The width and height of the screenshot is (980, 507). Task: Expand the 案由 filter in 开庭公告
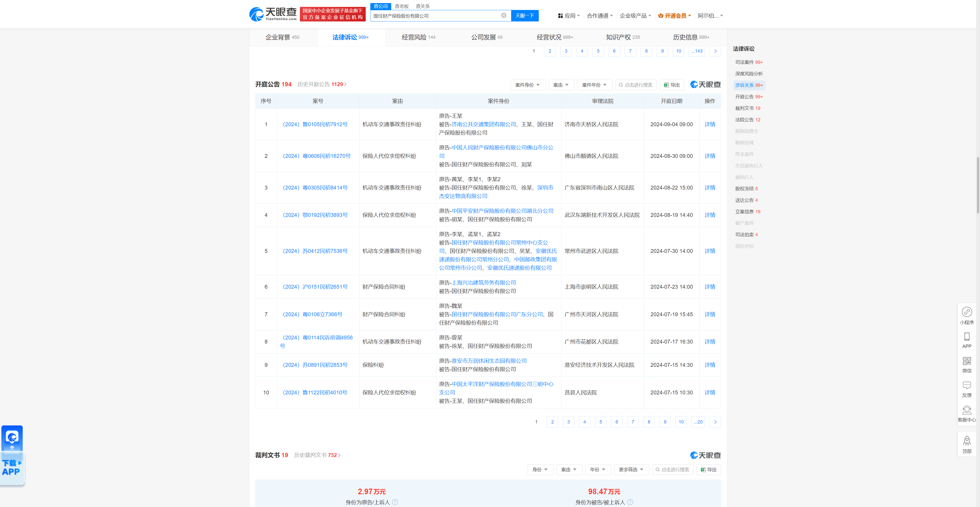pyautogui.click(x=561, y=85)
